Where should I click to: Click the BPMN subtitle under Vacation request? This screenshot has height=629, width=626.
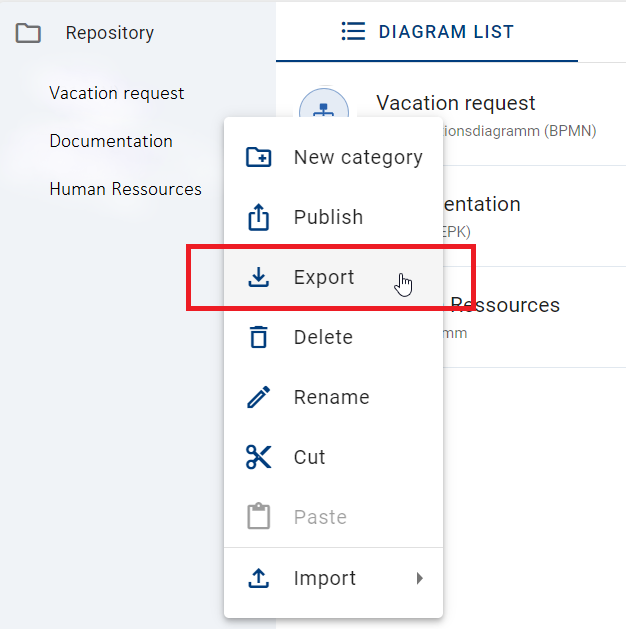[x=520, y=131]
